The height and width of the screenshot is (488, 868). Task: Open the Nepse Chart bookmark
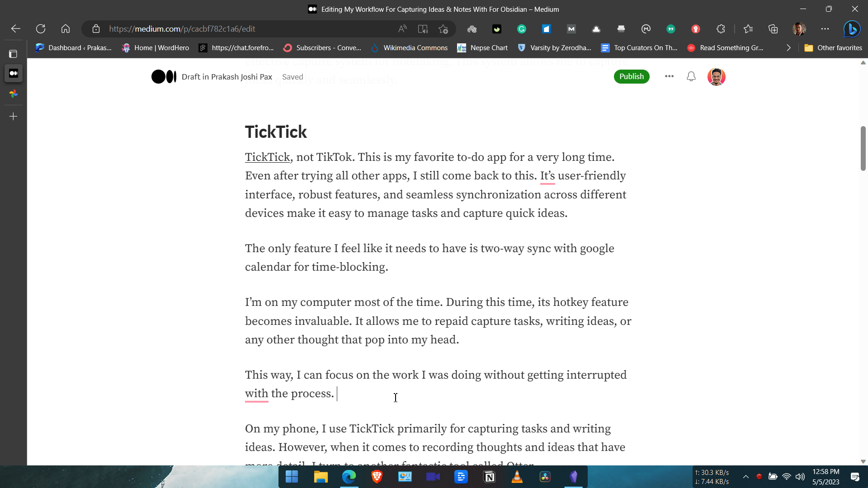tap(482, 48)
